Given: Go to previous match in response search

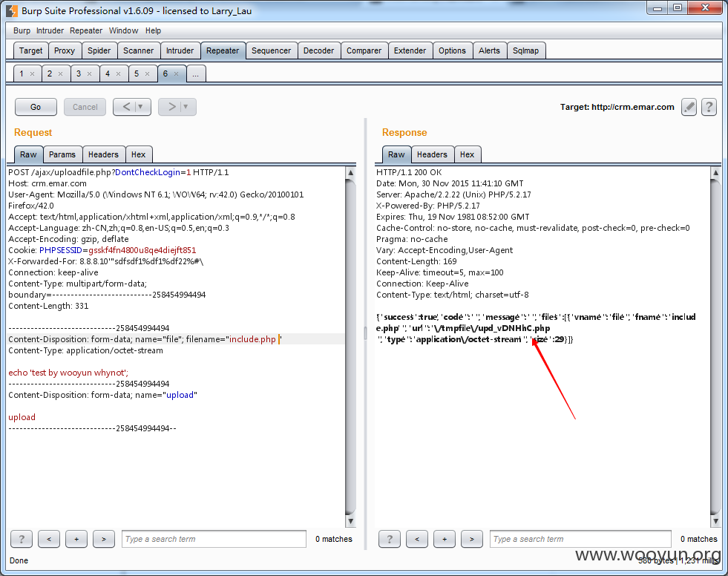Looking at the screenshot, I should click(417, 539).
